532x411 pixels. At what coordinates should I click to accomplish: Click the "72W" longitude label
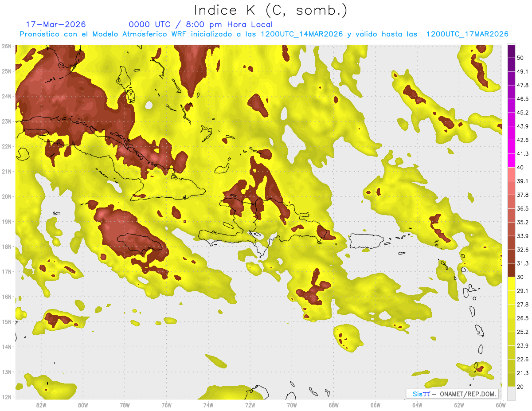[250, 405]
